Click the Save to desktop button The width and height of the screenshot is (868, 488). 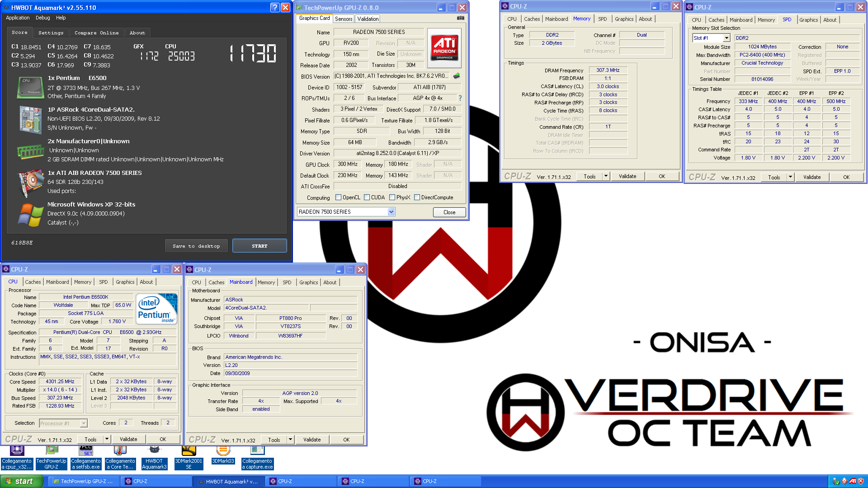tap(196, 246)
